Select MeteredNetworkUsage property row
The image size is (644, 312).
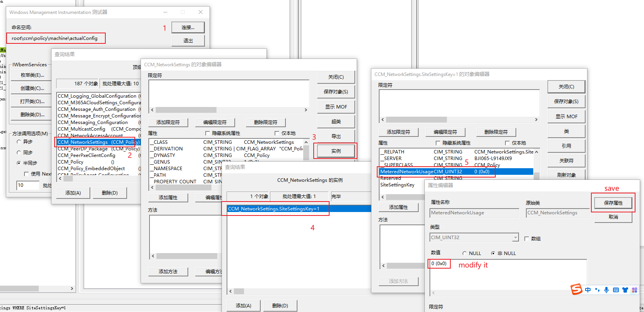pos(457,172)
